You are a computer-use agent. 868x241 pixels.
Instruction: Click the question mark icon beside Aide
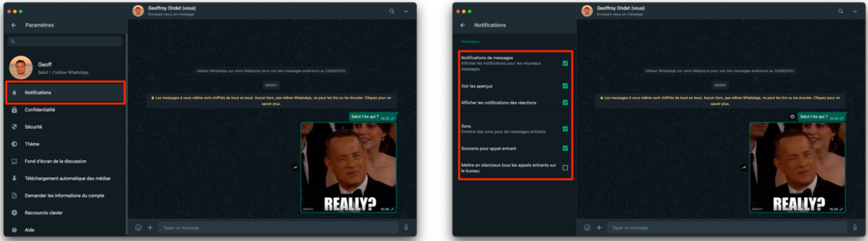click(x=14, y=230)
